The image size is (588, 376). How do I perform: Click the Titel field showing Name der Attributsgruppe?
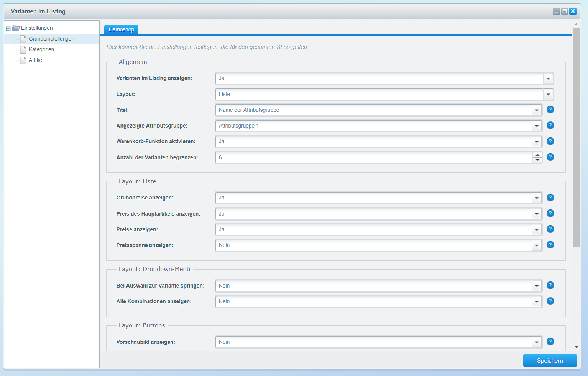(x=374, y=110)
